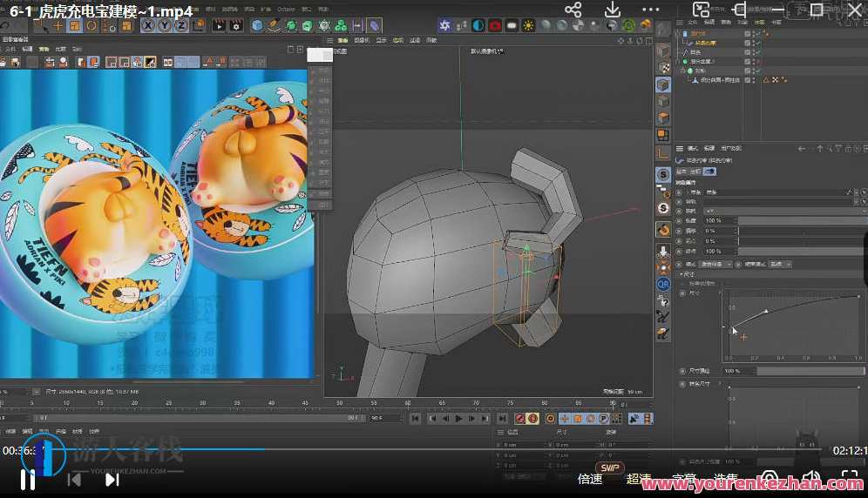Toggle checkbox on the last row of object tree
868x498 pixels.
748,80
